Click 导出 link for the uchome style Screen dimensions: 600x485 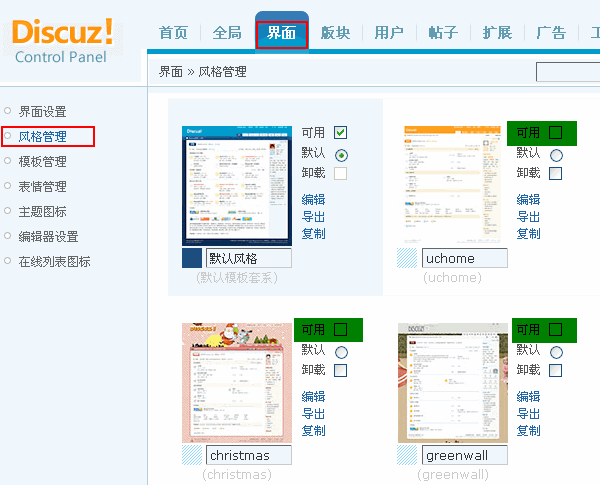tap(528, 216)
